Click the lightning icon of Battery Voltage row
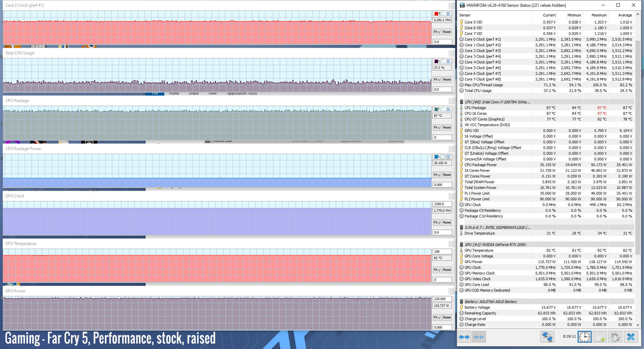 [462, 307]
